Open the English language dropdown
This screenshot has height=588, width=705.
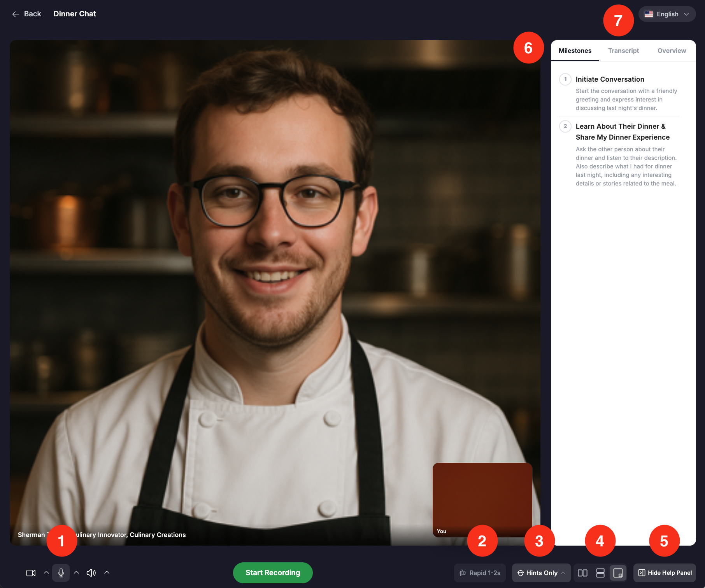pyautogui.click(x=667, y=14)
